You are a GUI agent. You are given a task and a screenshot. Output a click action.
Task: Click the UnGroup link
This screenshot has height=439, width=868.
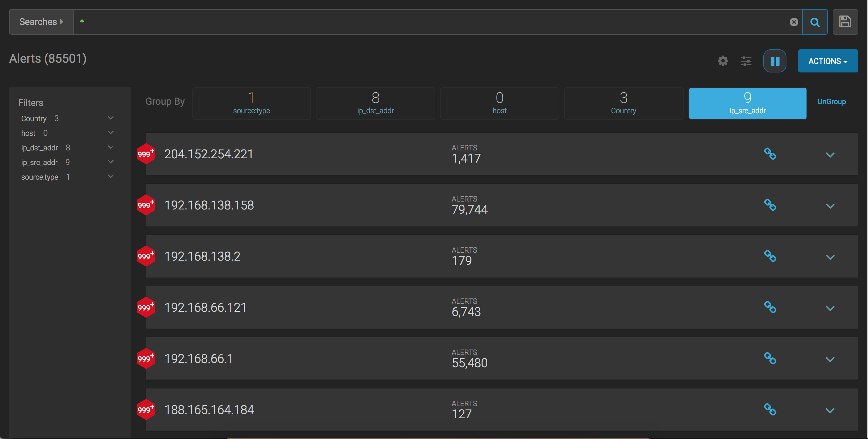click(x=831, y=101)
